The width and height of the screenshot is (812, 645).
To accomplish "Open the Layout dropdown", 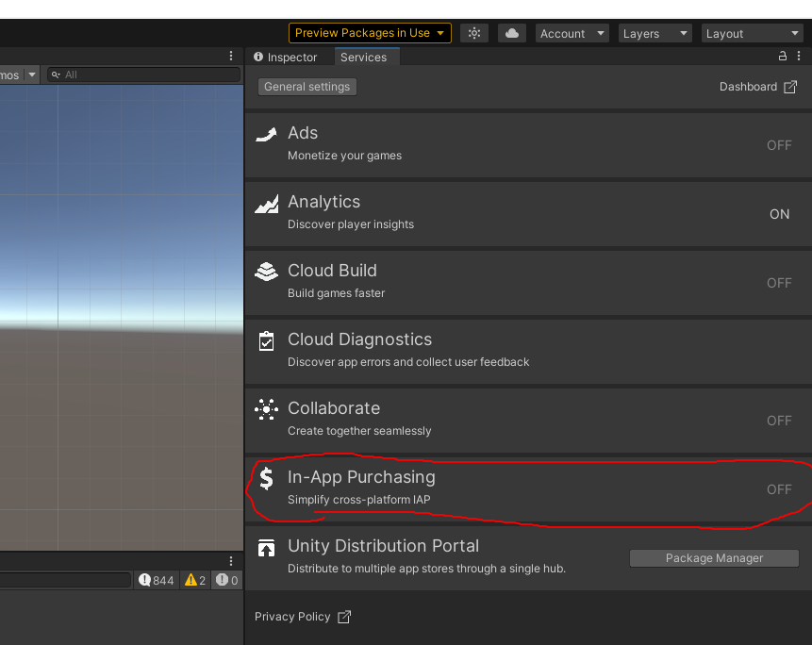I will (x=753, y=34).
